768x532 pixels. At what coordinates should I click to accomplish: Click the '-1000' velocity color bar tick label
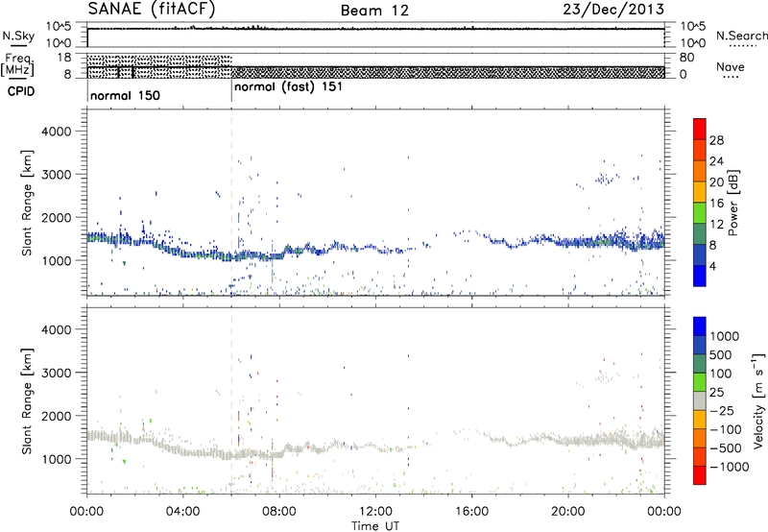click(730, 467)
